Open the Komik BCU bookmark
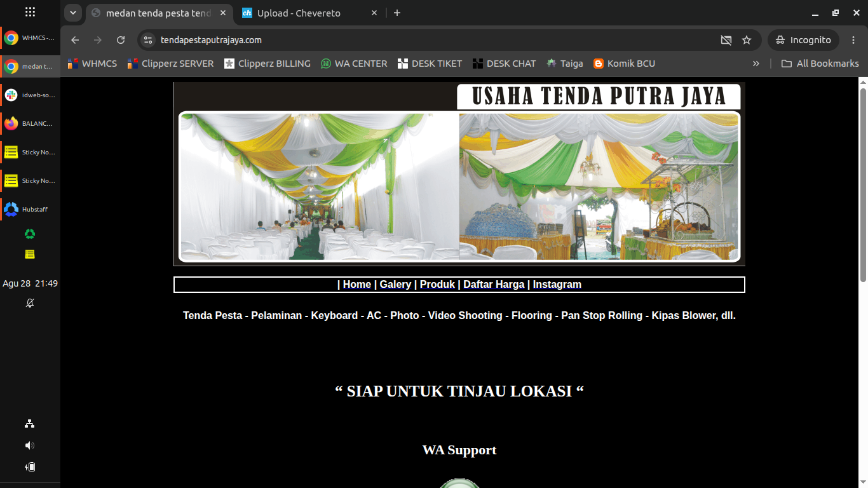 click(624, 64)
